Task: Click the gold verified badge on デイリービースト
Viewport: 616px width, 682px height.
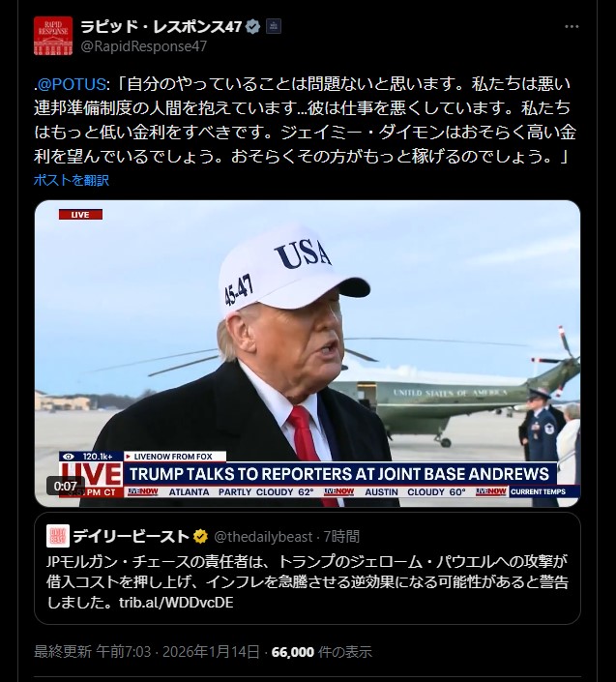Action: tap(200, 536)
